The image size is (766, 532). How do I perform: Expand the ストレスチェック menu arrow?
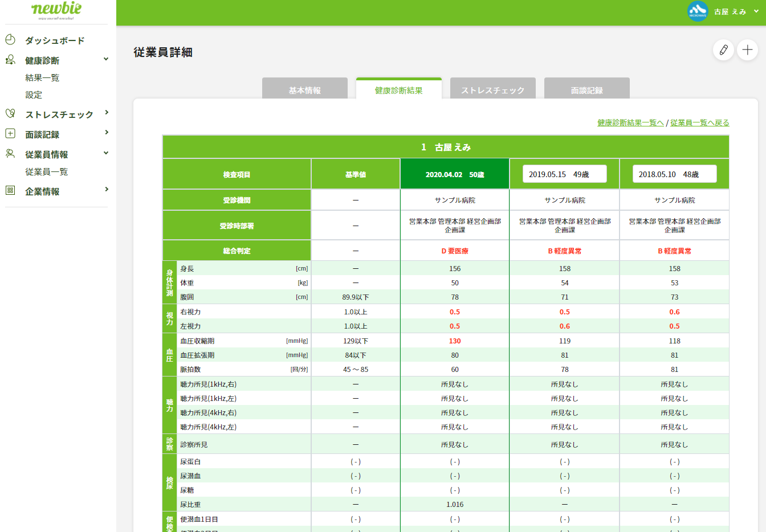[x=107, y=113]
